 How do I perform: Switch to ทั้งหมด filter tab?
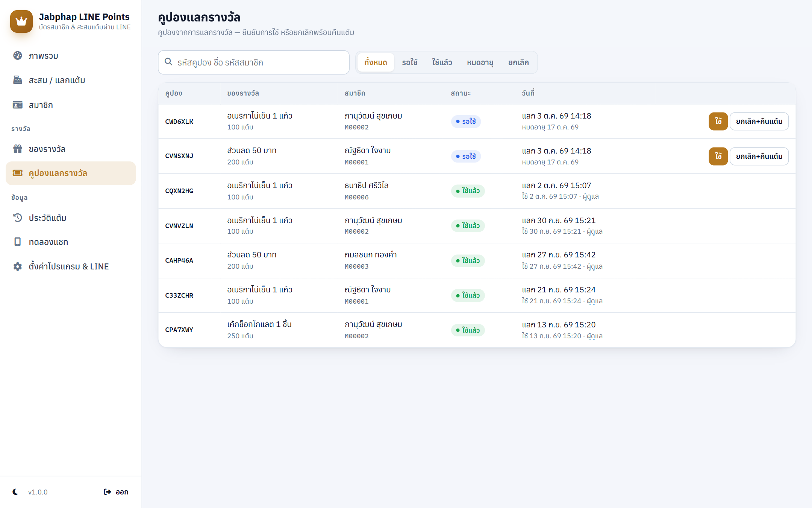tap(376, 62)
